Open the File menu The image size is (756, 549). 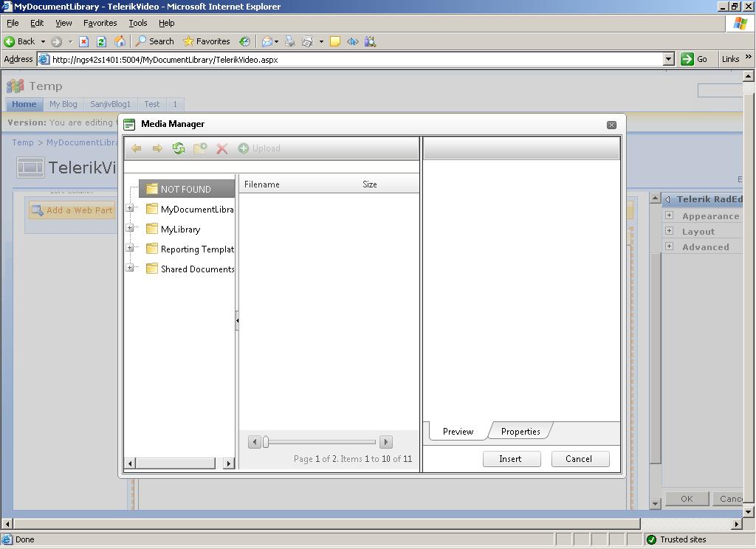(13, 23)
